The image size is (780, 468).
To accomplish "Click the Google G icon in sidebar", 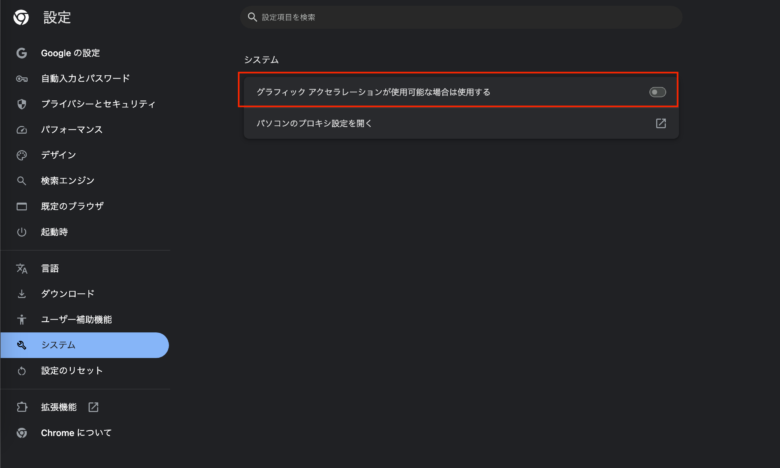I will click(x=21, y=53).
